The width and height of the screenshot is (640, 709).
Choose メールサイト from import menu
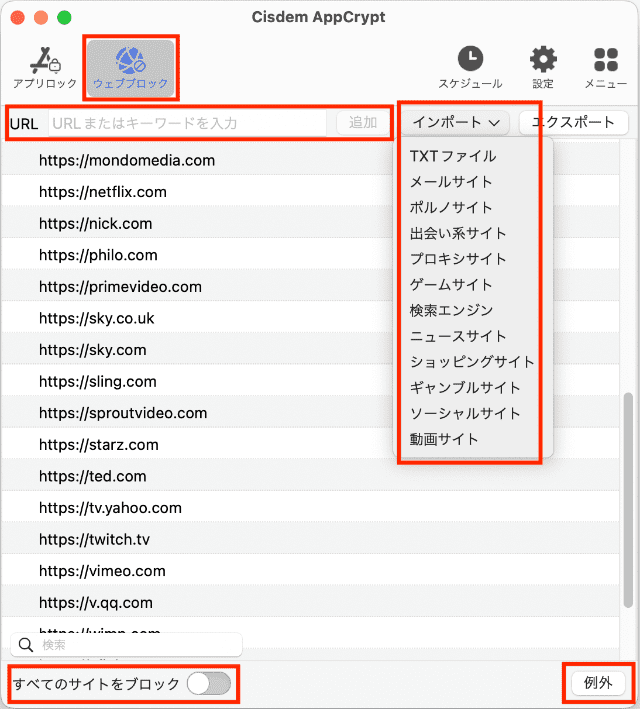(x=450, y=182)
